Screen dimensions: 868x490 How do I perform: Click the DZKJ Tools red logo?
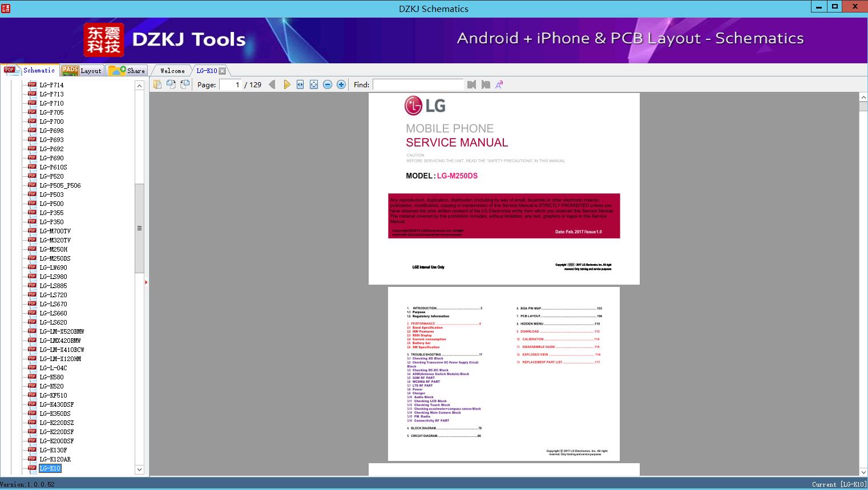tap(103, 40)
